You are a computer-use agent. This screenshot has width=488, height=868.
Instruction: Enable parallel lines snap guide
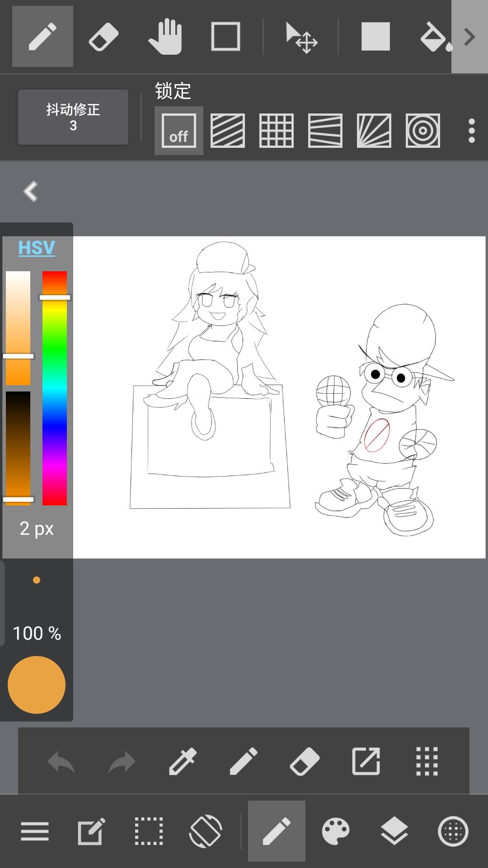tap(228, 131)
